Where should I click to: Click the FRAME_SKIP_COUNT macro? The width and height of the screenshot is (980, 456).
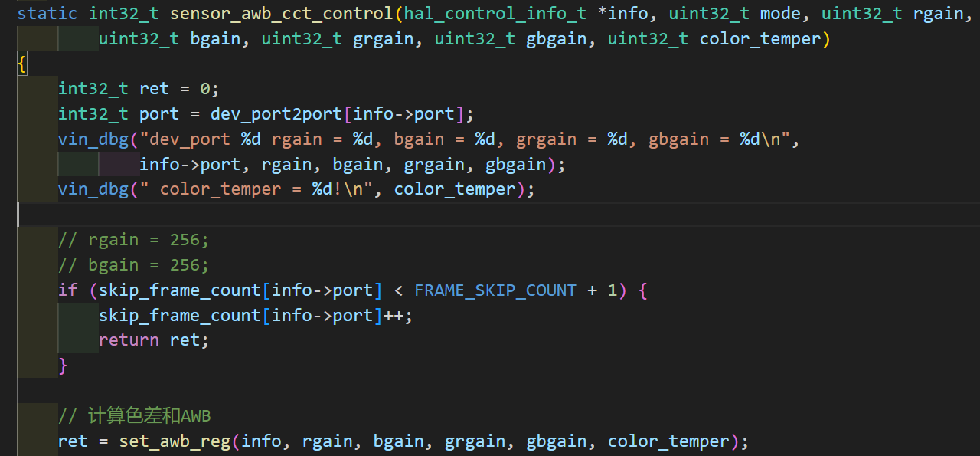pyautogui.click(x=495, y=290)
